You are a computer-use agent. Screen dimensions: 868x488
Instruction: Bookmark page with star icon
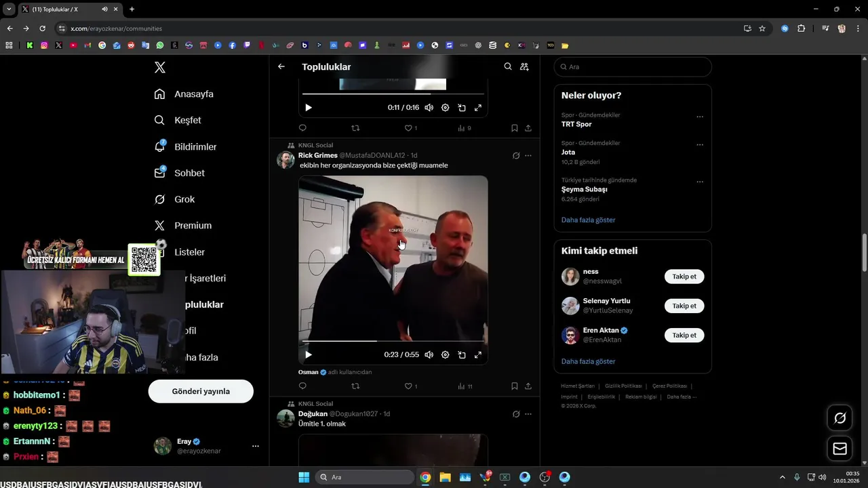tap(762, 28)
